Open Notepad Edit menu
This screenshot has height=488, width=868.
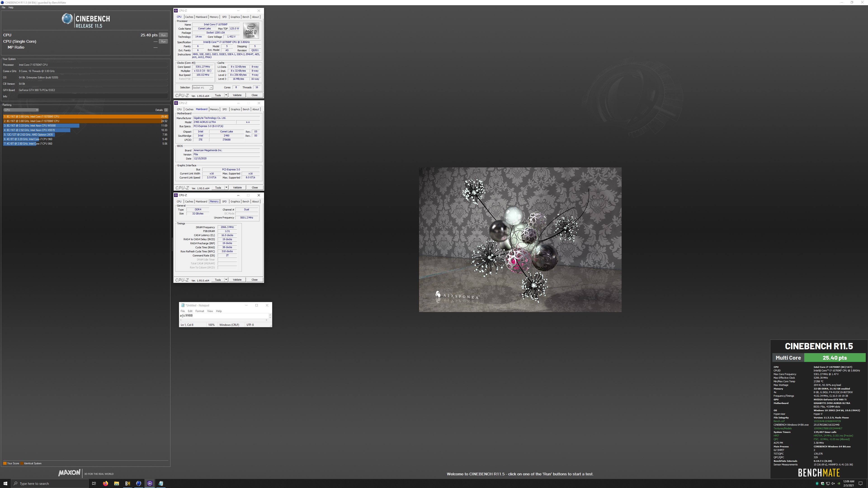click(190, 311)
